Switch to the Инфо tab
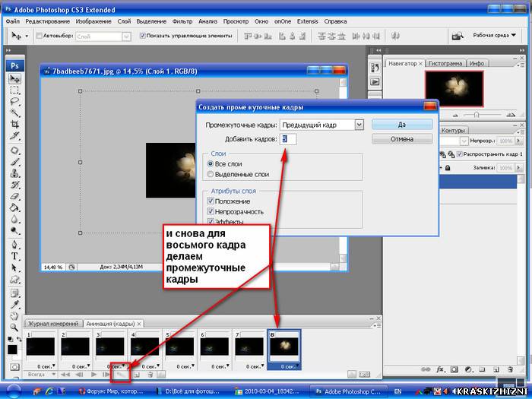The image size is (532, 399). [477, 63]
